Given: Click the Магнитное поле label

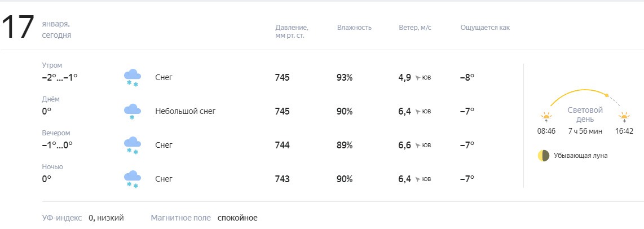Looking at the screenshot, I should [x=180, y=218].
